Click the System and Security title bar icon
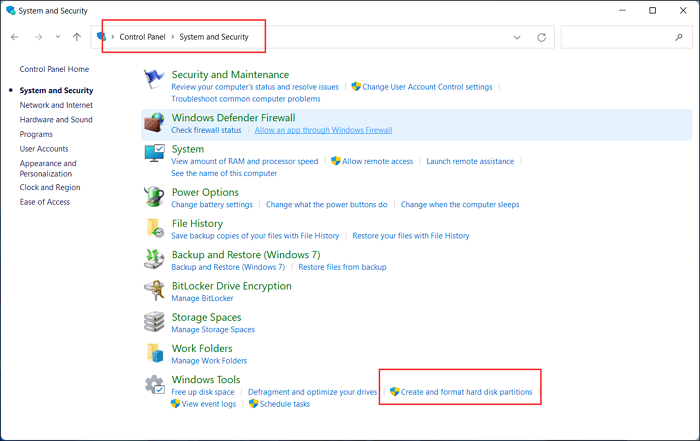 (11, 10)
